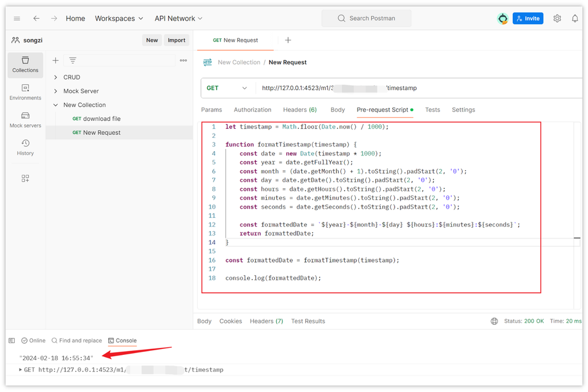This screenshot has height=392, width=588.
Task: Open the notifications bell
Action: coord(574,19)
